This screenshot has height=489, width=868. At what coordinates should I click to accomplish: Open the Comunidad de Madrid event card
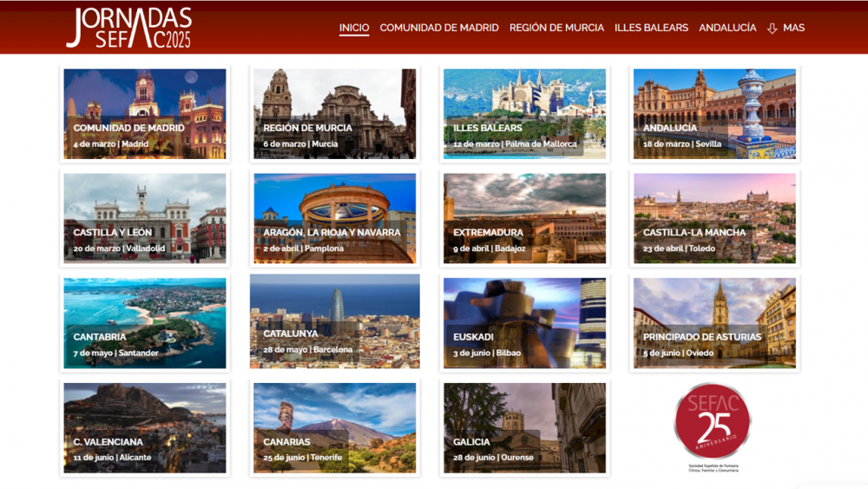[144, 114]
